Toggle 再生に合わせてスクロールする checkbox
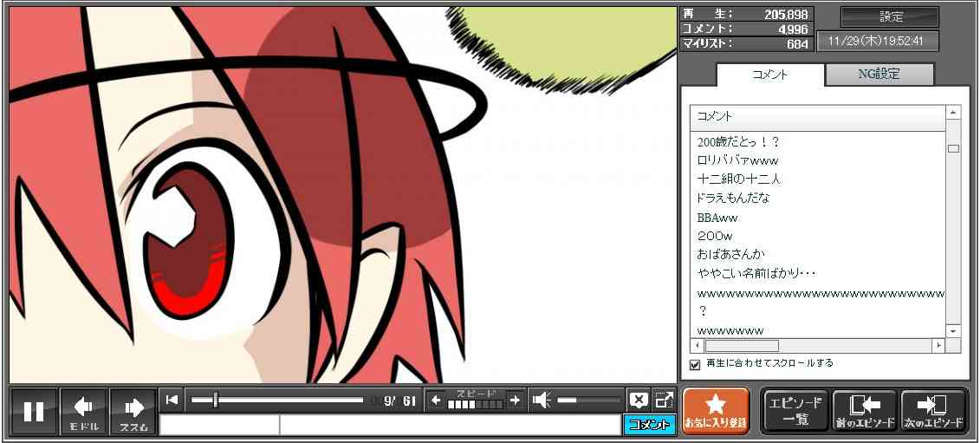This screenshot has height=443, width=980. 695,364
